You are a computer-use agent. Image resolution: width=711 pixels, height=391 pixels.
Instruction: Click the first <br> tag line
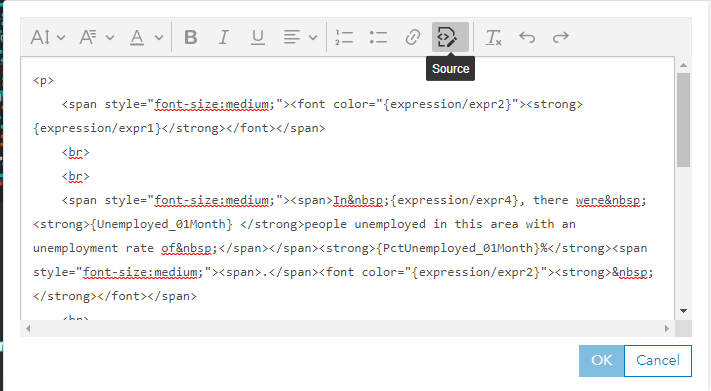(x=76, y=152)
